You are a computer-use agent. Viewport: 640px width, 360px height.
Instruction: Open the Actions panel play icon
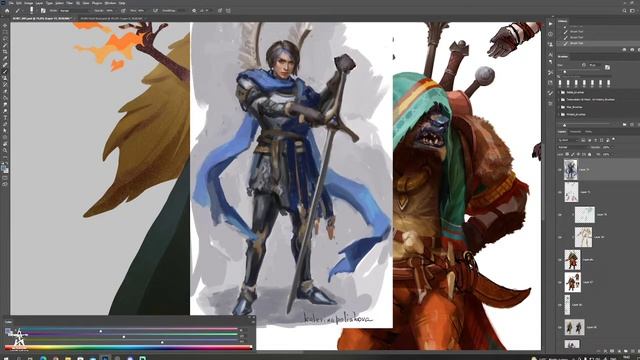click(550, 24)
